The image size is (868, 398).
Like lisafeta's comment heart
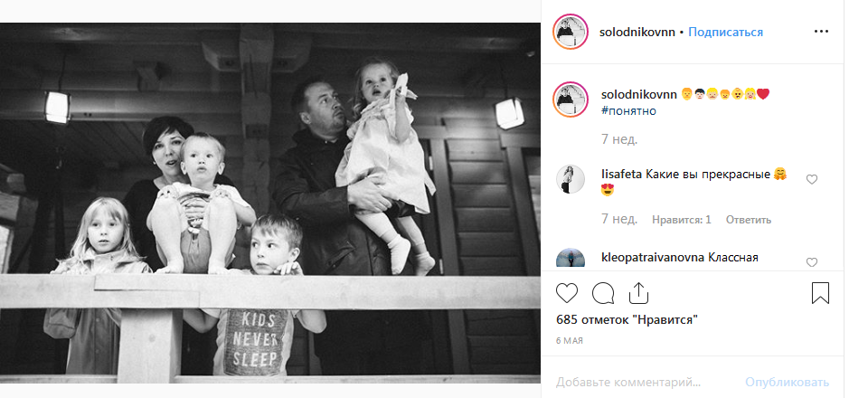[812, 179]
